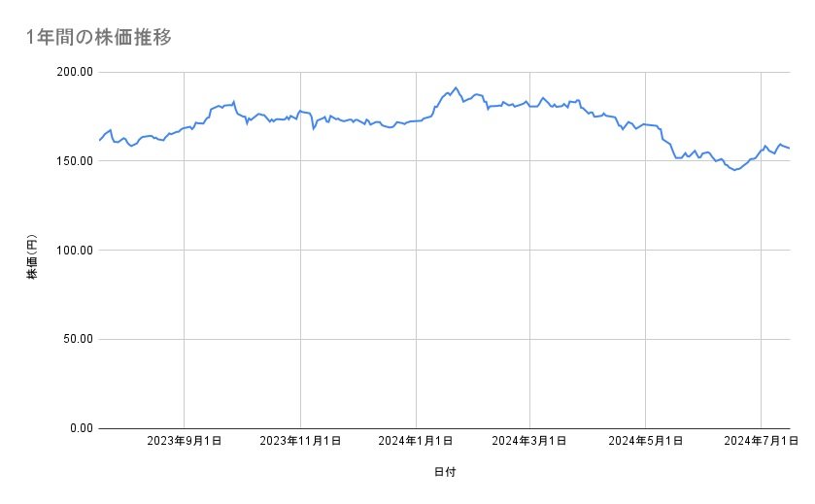Screen dimensions: 815x504
Task: Select the horizontal axis title 日付
Action: 445,472
